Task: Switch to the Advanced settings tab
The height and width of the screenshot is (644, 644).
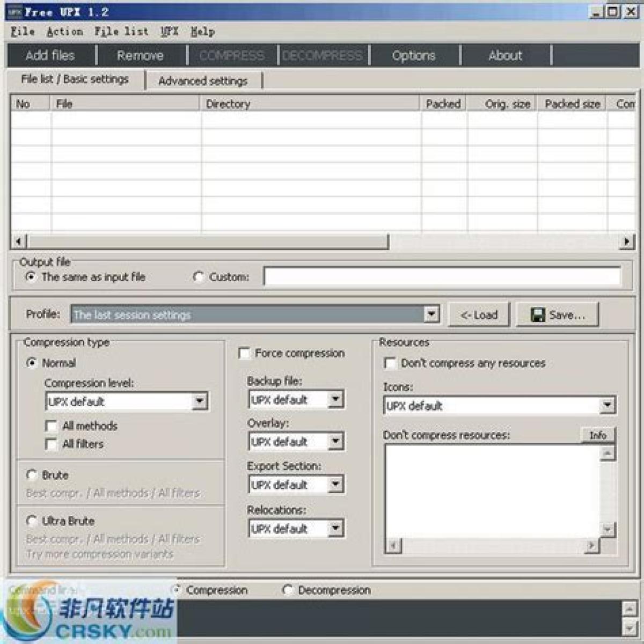Action: pos(203,81)
